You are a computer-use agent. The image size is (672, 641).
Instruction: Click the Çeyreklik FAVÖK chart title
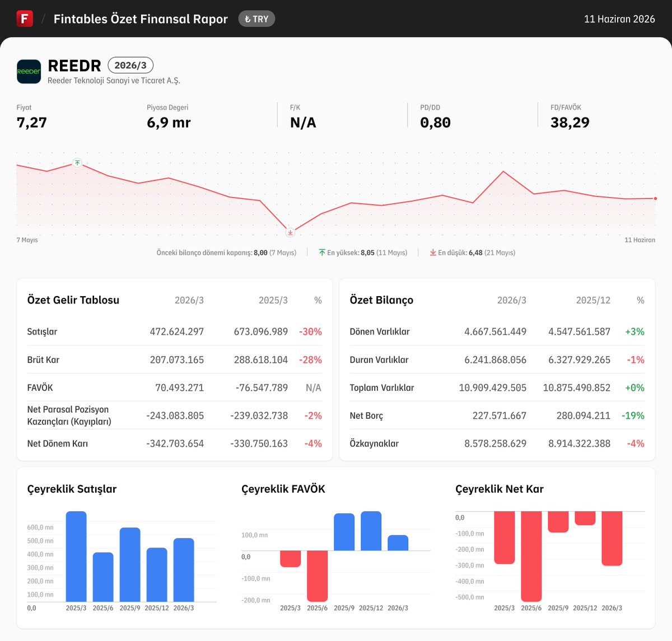[283, 489]
